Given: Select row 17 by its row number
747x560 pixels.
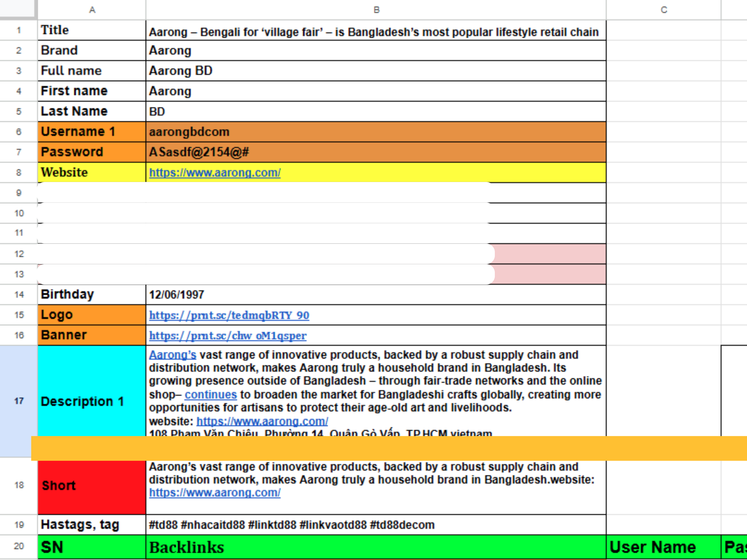Looking at the screenshot, I should 19,401.
